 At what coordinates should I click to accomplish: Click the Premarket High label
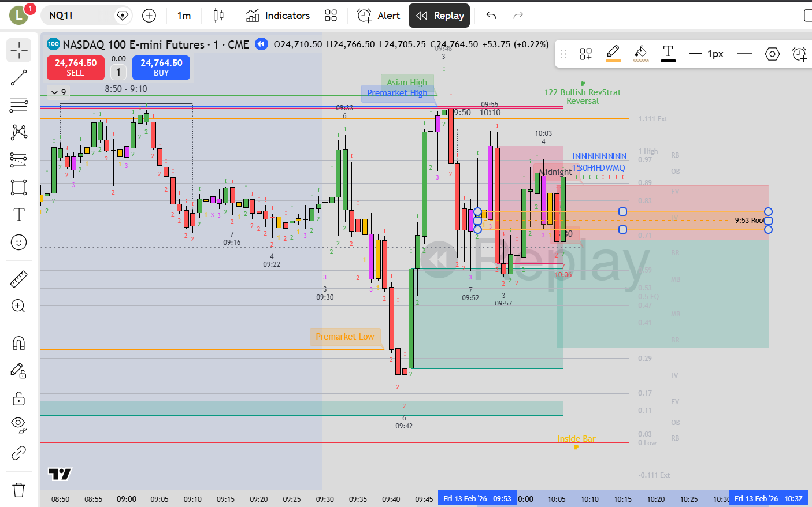(397, 93)
